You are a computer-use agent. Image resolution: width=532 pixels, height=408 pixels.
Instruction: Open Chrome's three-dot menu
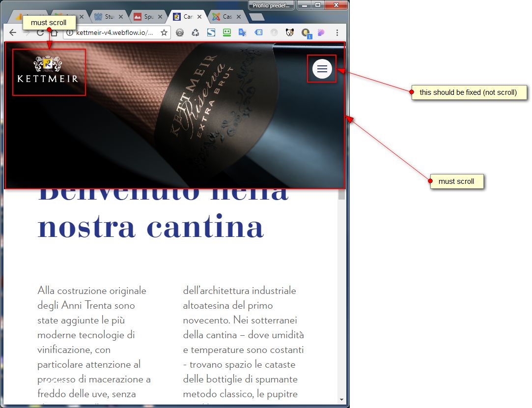pyautogui.click(x=337, y=32)
